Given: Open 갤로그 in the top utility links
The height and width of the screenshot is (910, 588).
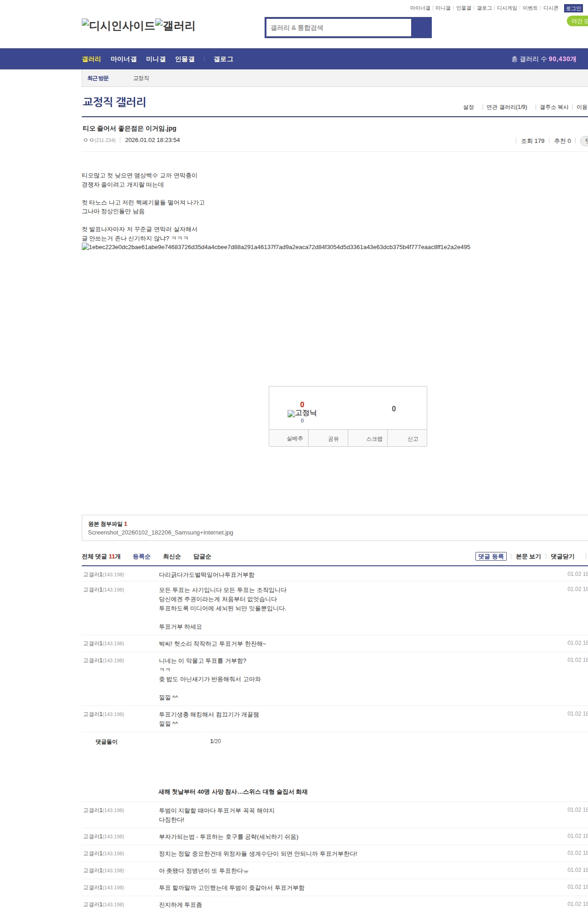Looking at the screenshot, I should tap(484, 8).
